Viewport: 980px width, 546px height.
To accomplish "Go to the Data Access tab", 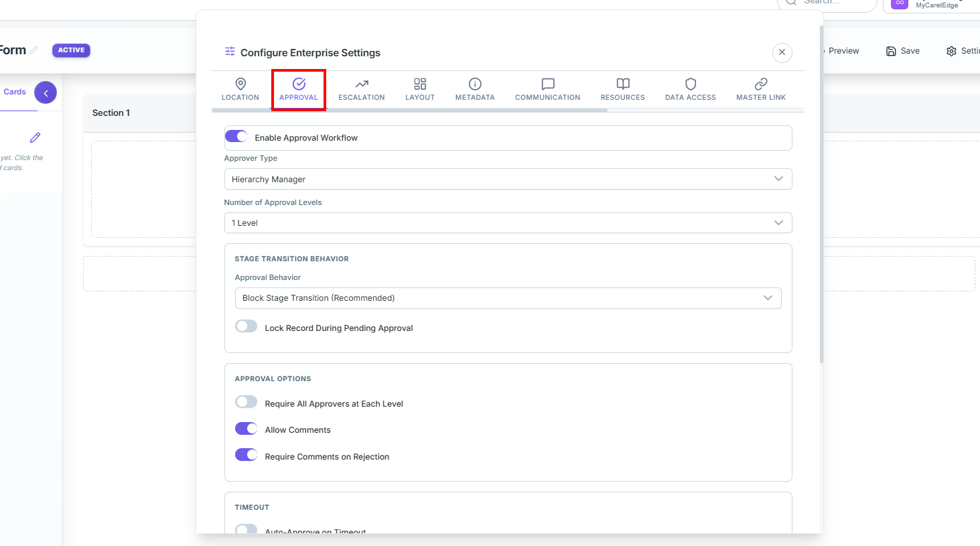I will tap(691, 90).
